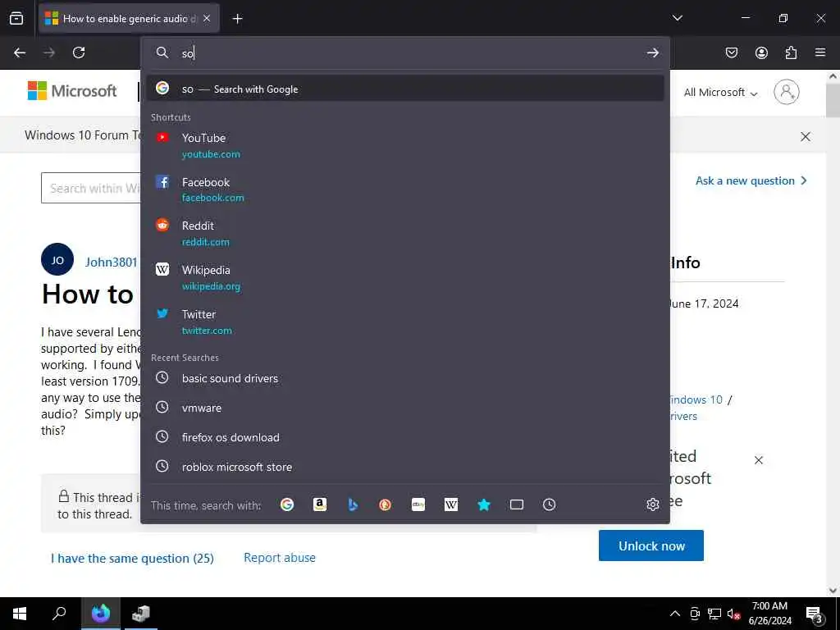Search this time with Amazon icon
Image resolution: width=840 pixels, height=630 pixels.
tap(320, 504)
